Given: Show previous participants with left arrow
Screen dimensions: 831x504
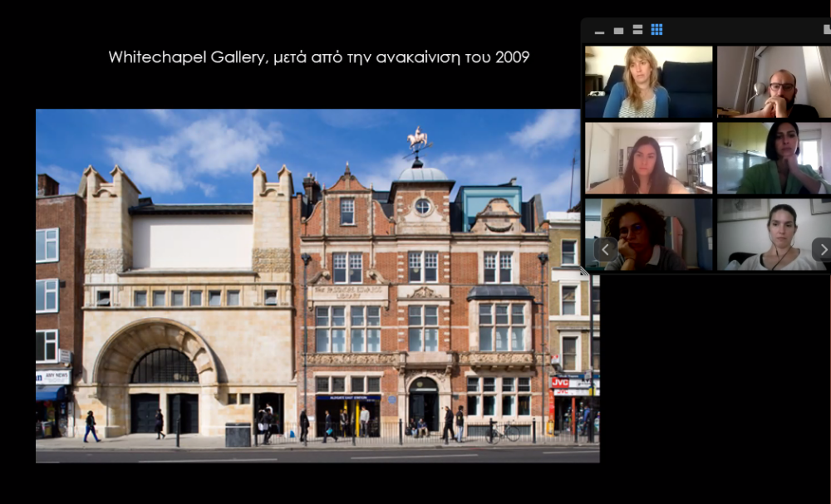Looking at the screenshot, I should (605, 249).
